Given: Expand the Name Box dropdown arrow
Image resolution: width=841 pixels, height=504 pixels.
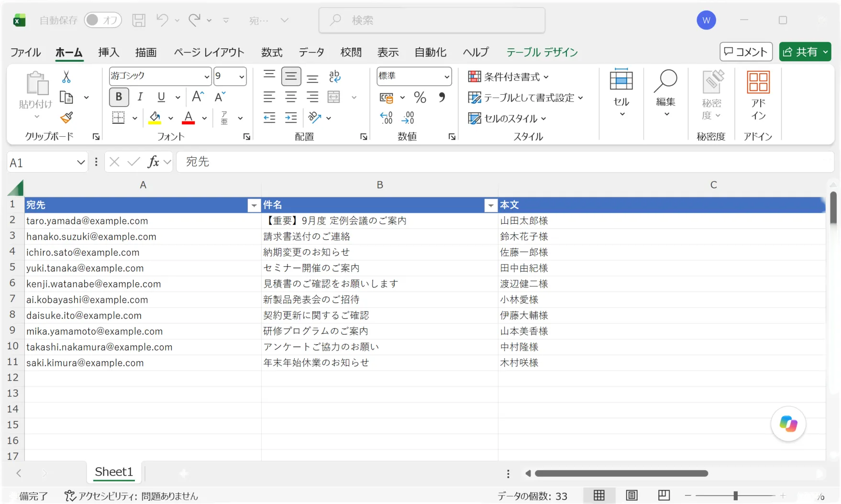Looking at the screenshot, I should (x=80, y=163).
